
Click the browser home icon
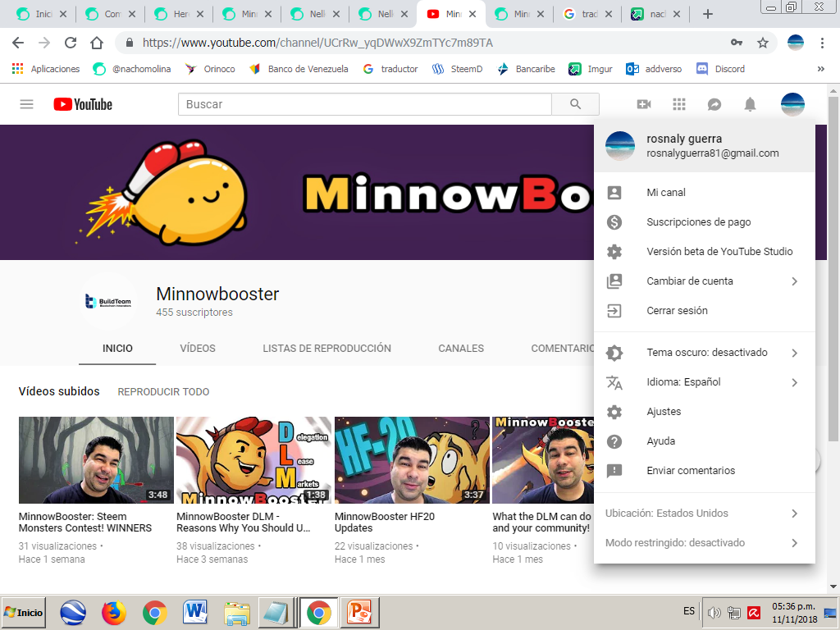(x=97, y=43)
